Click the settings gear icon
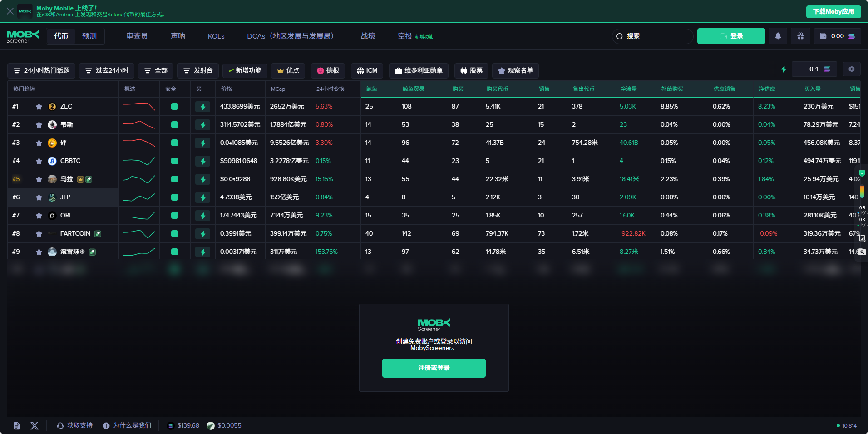The width and height of the screenshot is (868, 434). tap(851, 69)
